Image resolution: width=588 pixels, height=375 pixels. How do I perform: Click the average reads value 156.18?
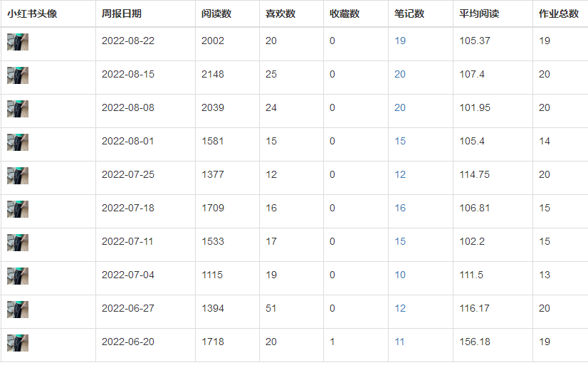[x=475, y=342]
